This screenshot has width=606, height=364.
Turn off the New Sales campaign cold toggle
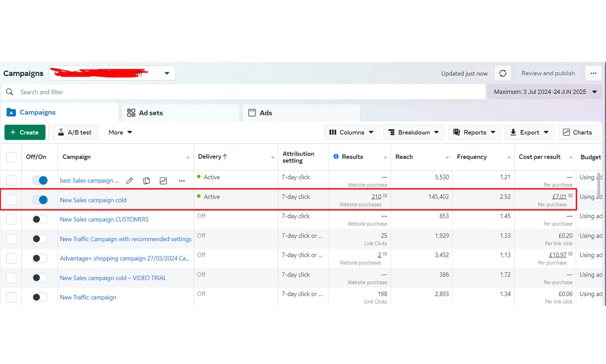pos(40,200)
